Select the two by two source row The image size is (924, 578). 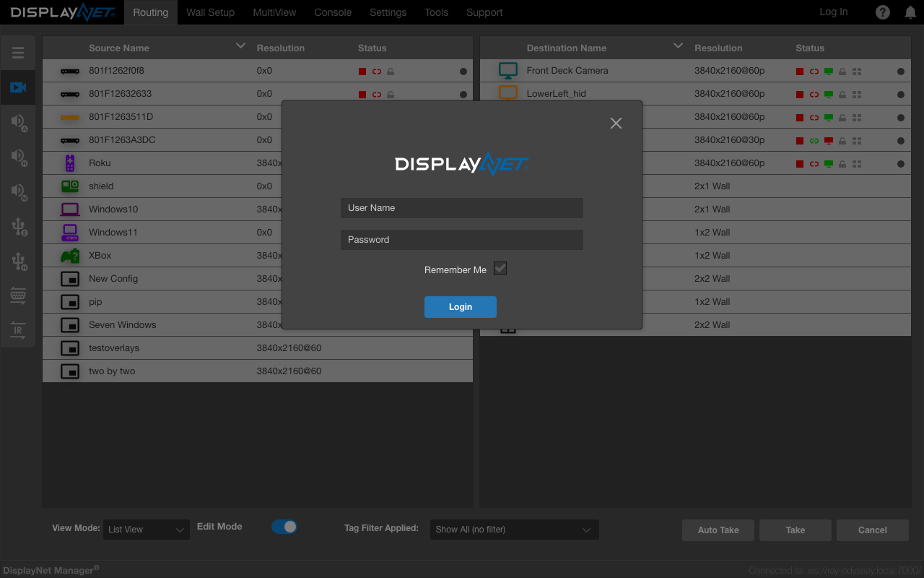[x=258, y=371]
